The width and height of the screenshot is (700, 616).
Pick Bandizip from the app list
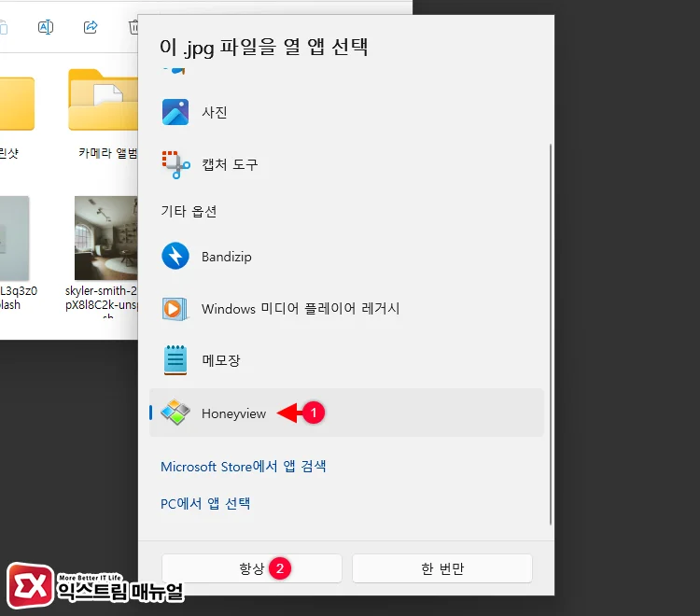(346, 257)
